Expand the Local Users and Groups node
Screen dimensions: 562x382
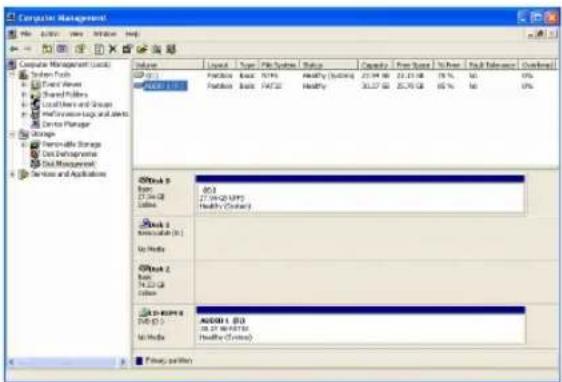tap(24, 105)
